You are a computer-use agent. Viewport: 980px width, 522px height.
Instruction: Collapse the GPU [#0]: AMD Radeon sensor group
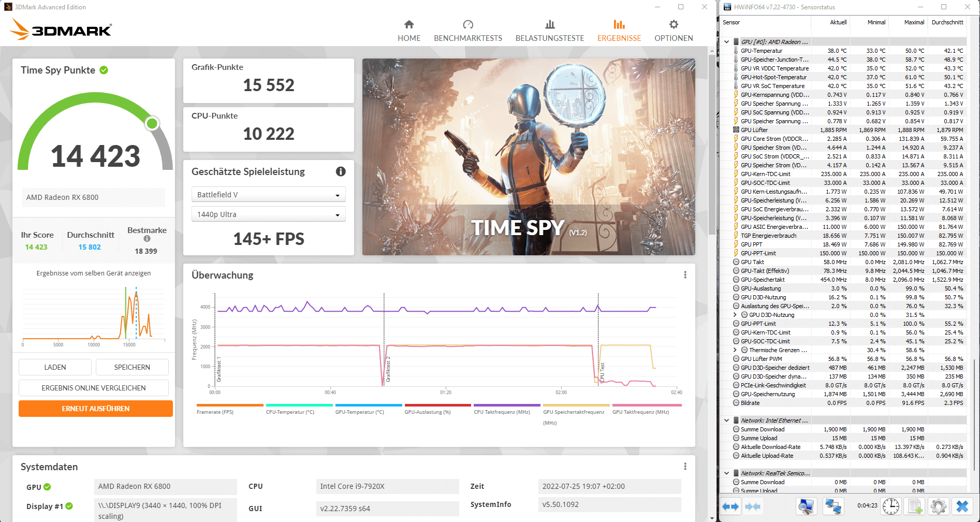[x=727, y=42]
